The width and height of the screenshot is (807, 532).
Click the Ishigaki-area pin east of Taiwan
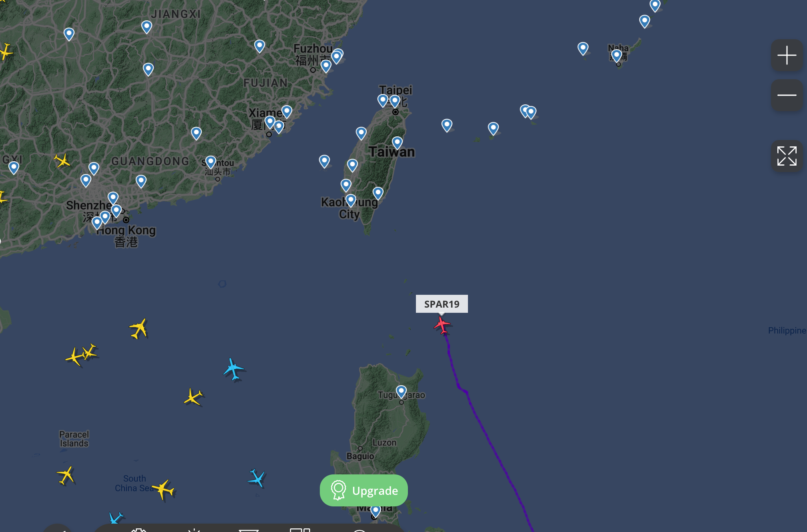(x=493, y=128)
